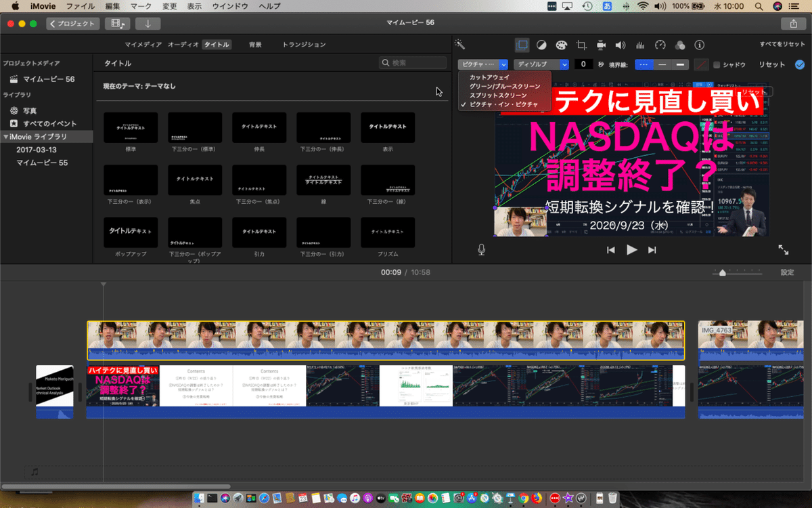The height and width of the screenshot is (508, 812).
Task: Open the Apple menu
Action: click(14, 5)
